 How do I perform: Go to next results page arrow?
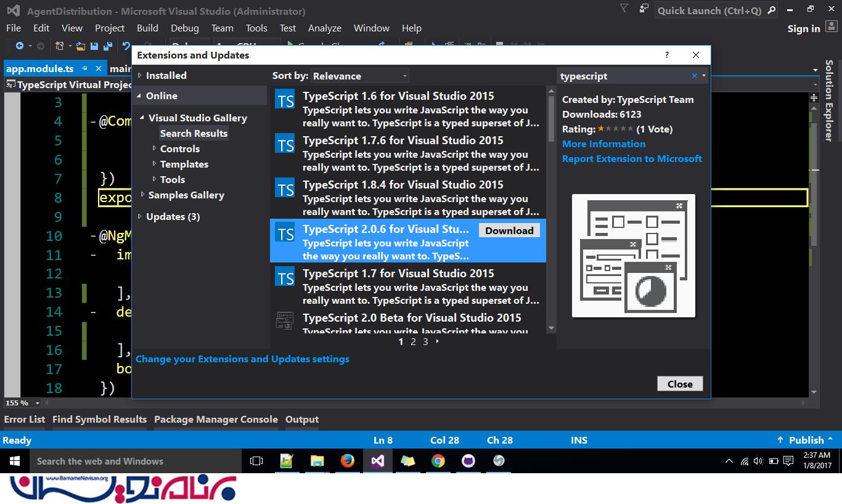pyautogui.click(x=438, y=341)
